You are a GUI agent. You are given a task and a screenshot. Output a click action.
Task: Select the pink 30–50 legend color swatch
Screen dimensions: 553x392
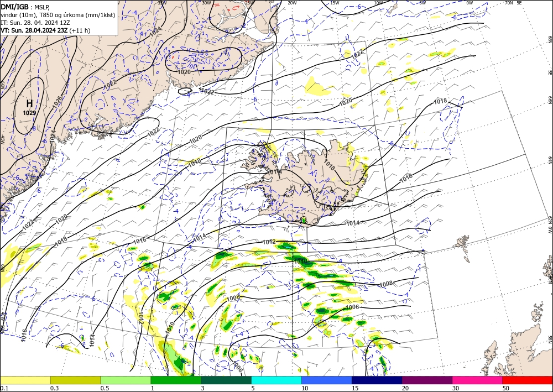[478, 380]
